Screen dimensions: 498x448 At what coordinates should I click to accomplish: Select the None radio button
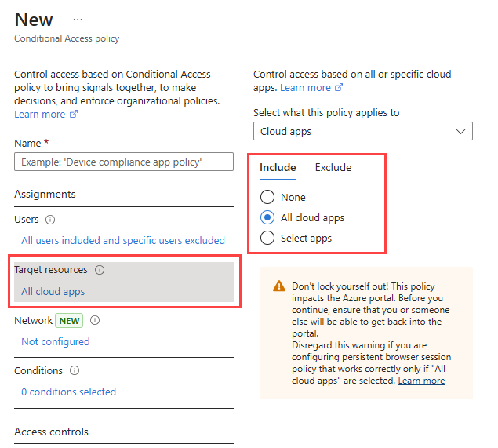[x=267, y=197]
